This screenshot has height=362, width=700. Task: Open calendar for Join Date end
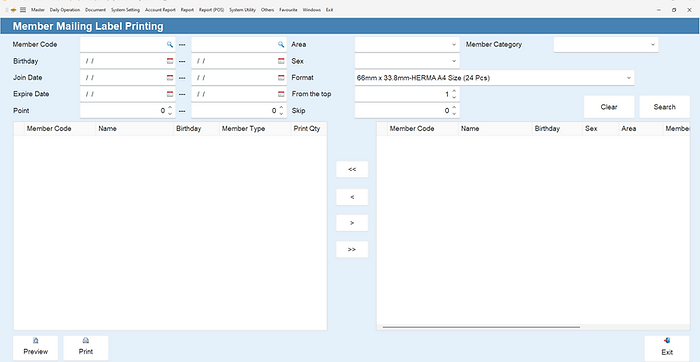[281, 78]
